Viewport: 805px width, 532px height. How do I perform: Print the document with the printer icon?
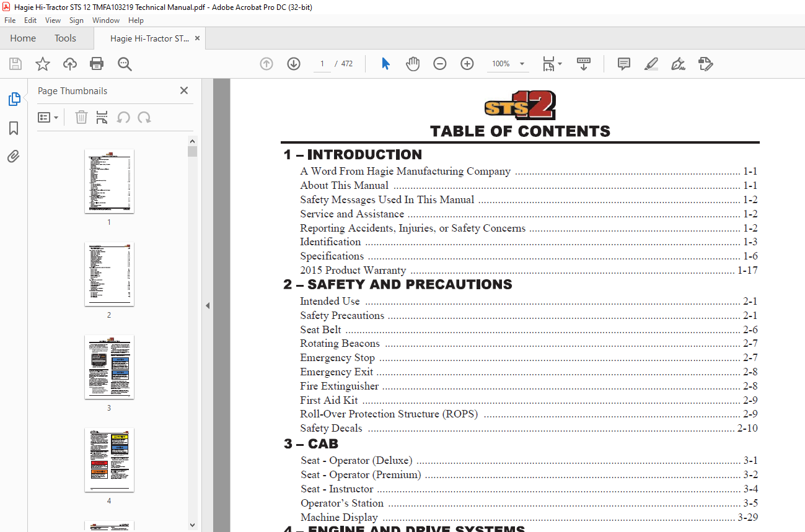click(x=97, y=64)
